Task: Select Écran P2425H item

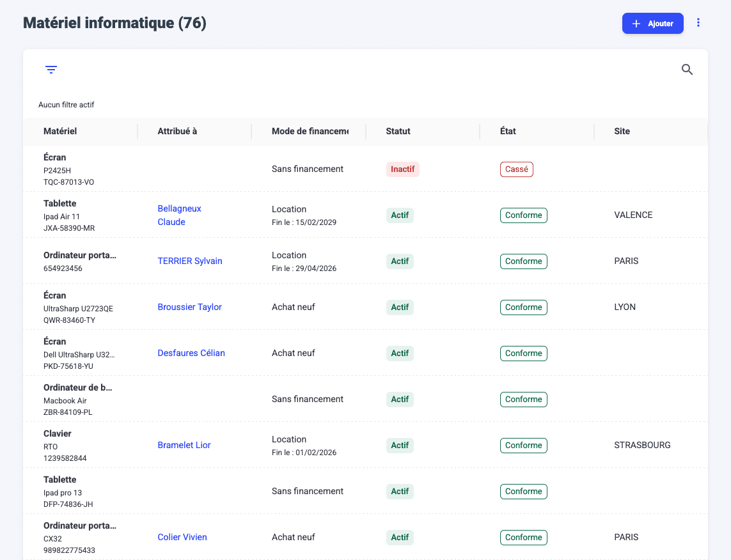Action: coord(69,169)
